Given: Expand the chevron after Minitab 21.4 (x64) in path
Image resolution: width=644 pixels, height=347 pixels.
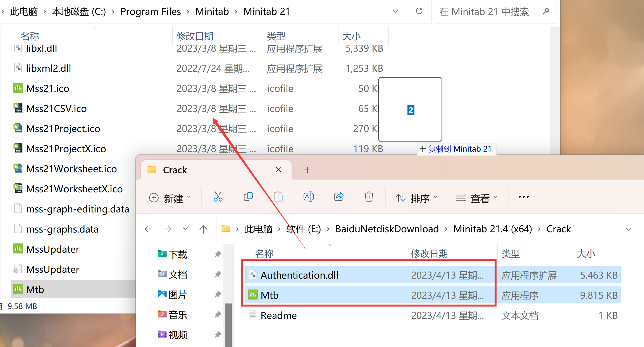Looking at the screenshot, I should coord(539,229).
